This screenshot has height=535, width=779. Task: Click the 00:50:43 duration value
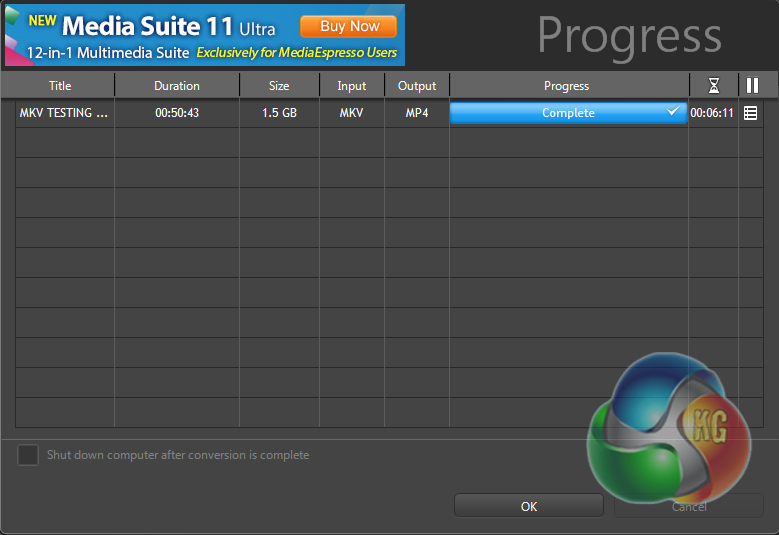click(177, 113)
